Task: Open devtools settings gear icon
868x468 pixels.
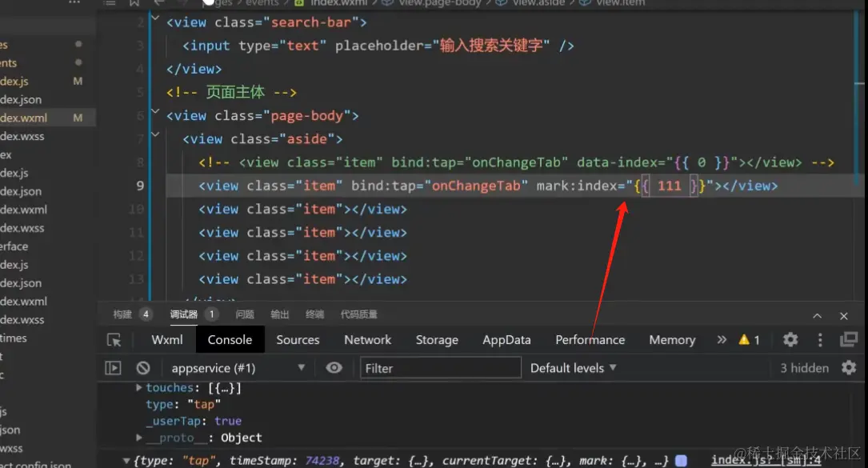Action: pyautogui.click(x=790, y=339)
